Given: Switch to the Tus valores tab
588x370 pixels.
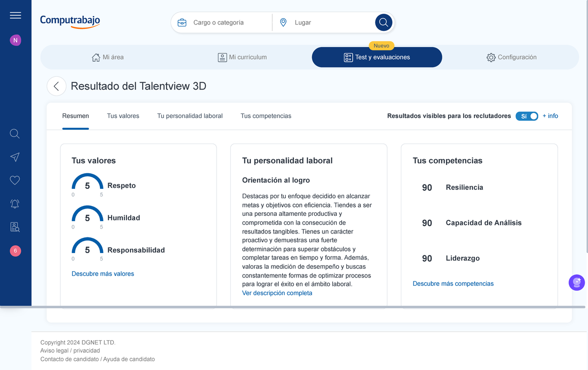Looking at the screenshot, I should [123, 116].
